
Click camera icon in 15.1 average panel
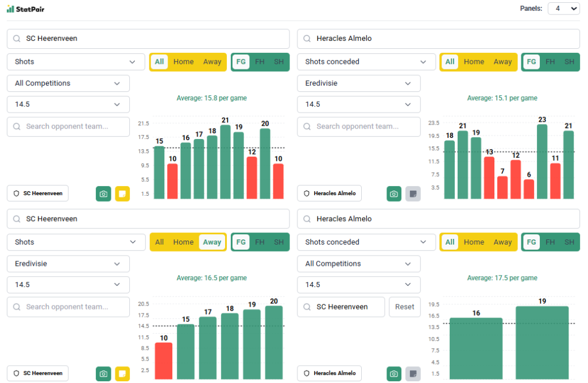tap(394, 194)
